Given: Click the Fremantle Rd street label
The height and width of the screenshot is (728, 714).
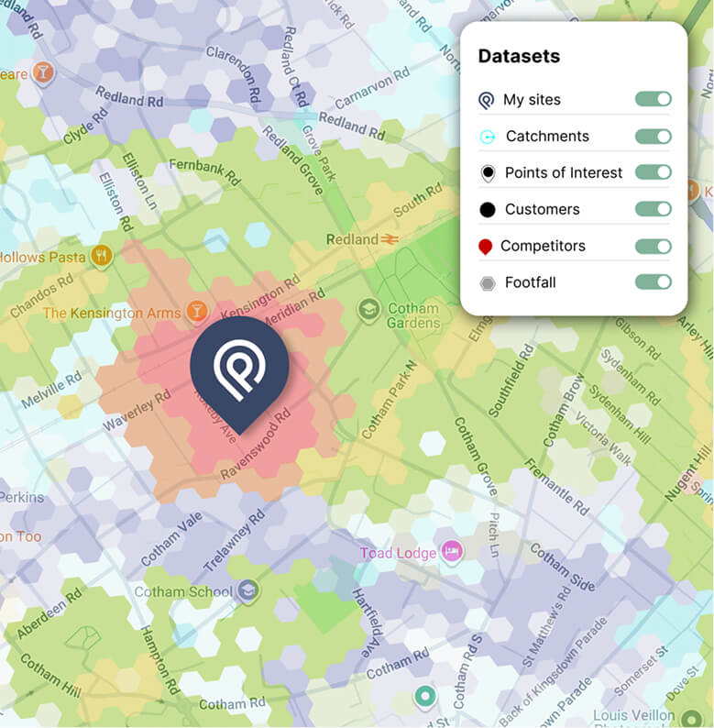Looking at the screenshot, I should pyautogui.click(x=556, y=487).
